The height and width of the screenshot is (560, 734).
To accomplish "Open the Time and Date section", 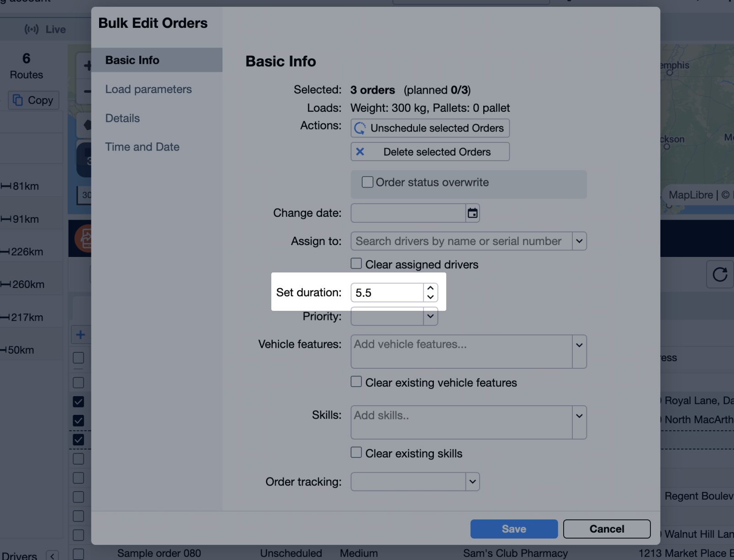I will pyautogui.click(x=142, y=147).
